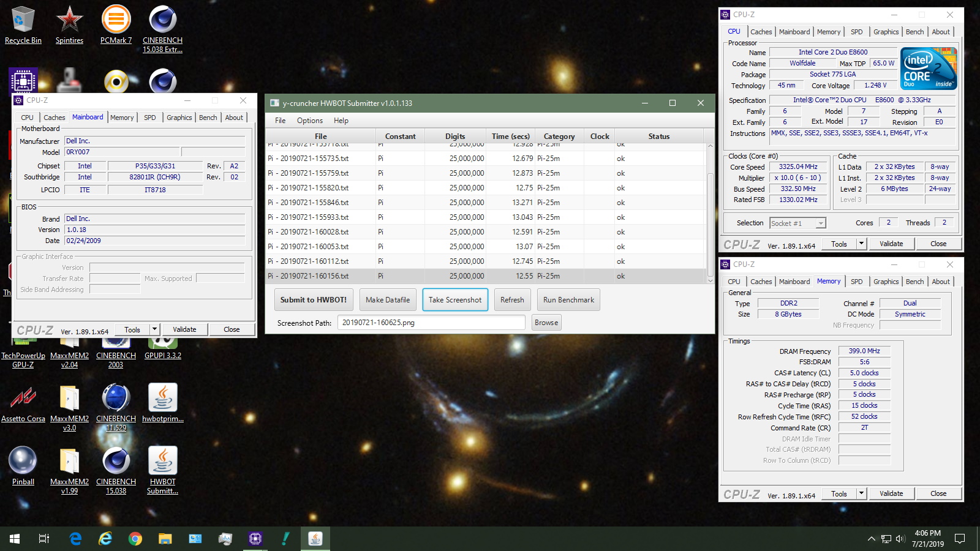Select the Java app on the taskbar
The height and width of the screenshot is (551, 980).
click(x=315, y=539)
